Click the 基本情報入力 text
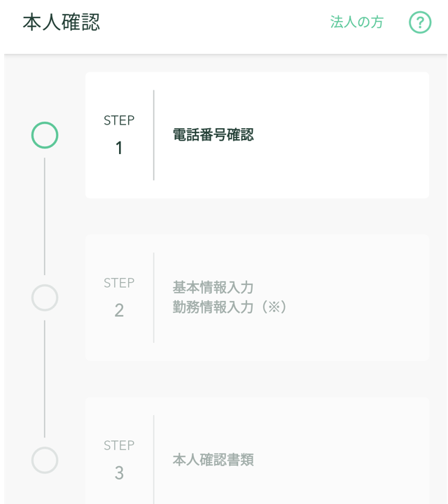 213,288
